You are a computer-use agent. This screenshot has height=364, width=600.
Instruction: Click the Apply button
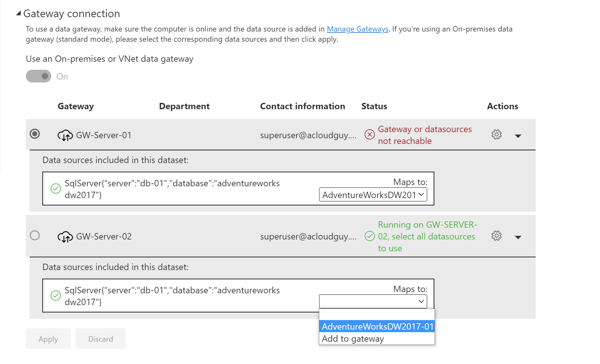[48, 339]
